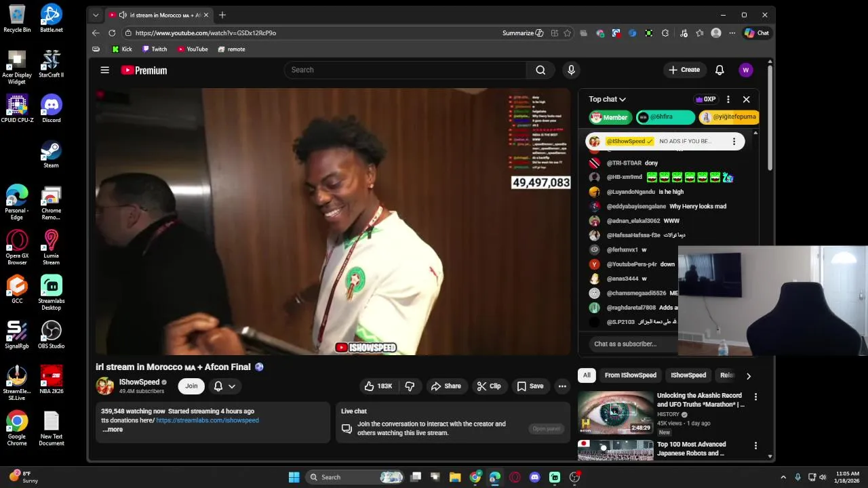Viewport: 868px width, 488px height.
Task: Open the Windows Start menu
Action: pos(294,477)
